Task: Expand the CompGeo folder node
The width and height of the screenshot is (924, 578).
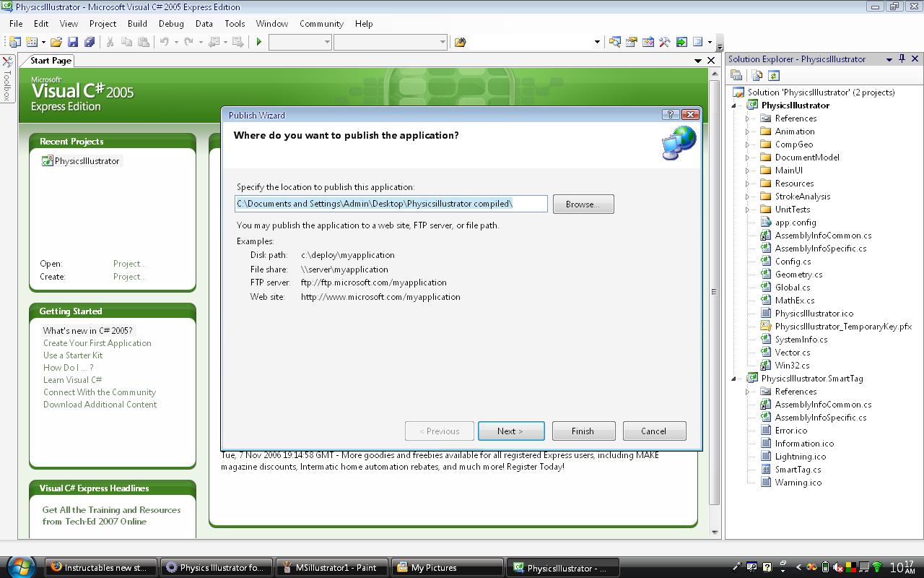Action: click(748, 144)
